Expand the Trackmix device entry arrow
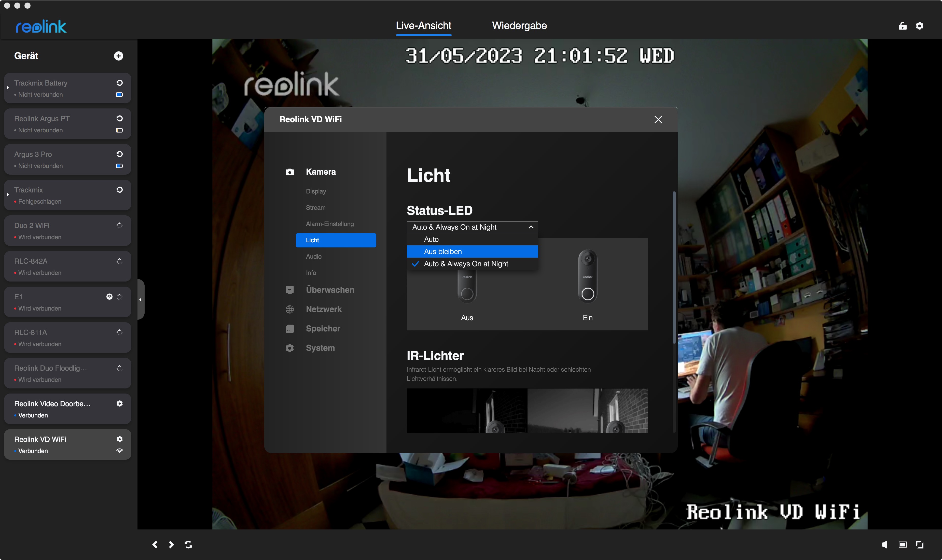The width and height of the screenshot is (942, 560). tap(8, 195)
